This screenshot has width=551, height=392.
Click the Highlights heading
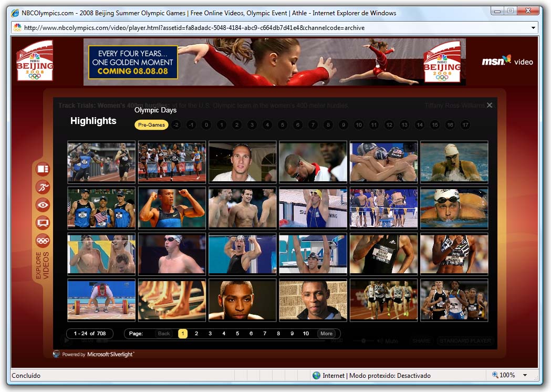pyautogui.click(x=93, y=121)
